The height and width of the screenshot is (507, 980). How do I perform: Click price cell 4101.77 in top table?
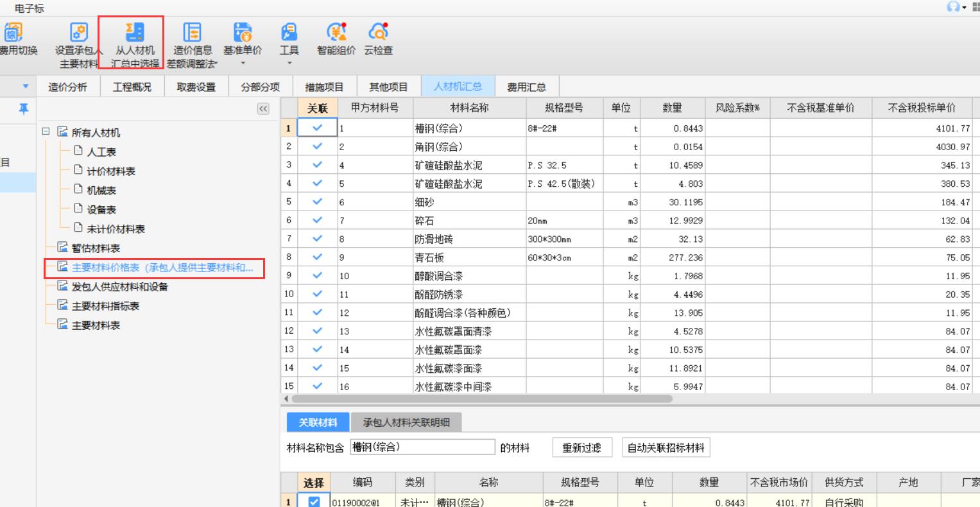point(922,128)
